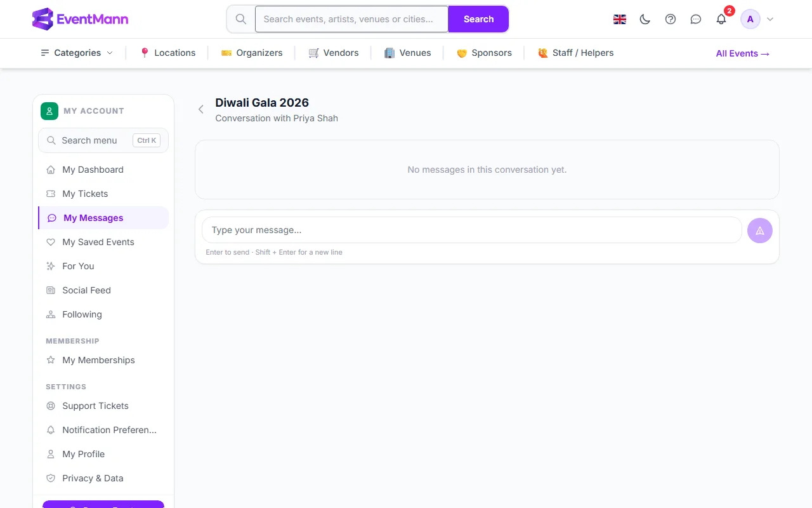Open the EventMann logo home link
This screenshot has width=812, height=508.
(x=80, y=19)
